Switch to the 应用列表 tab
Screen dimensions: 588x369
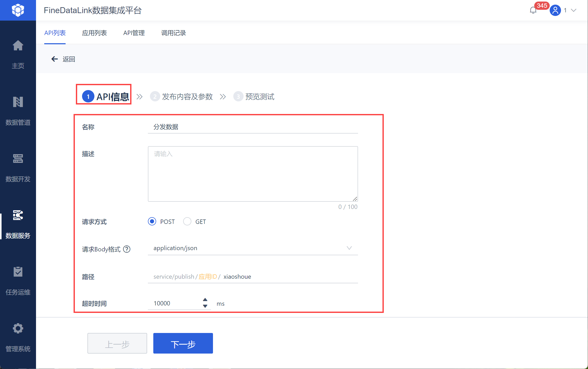pos(94,33)
